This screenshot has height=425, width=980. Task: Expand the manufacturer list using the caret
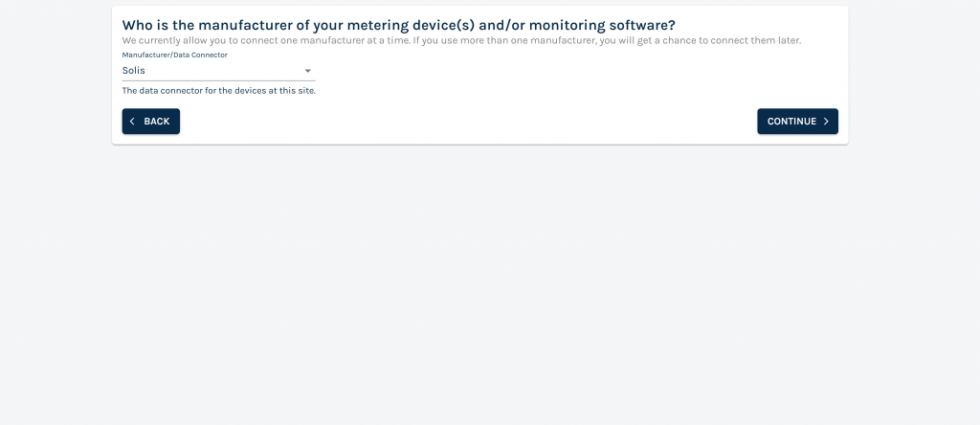pos(307,71)
